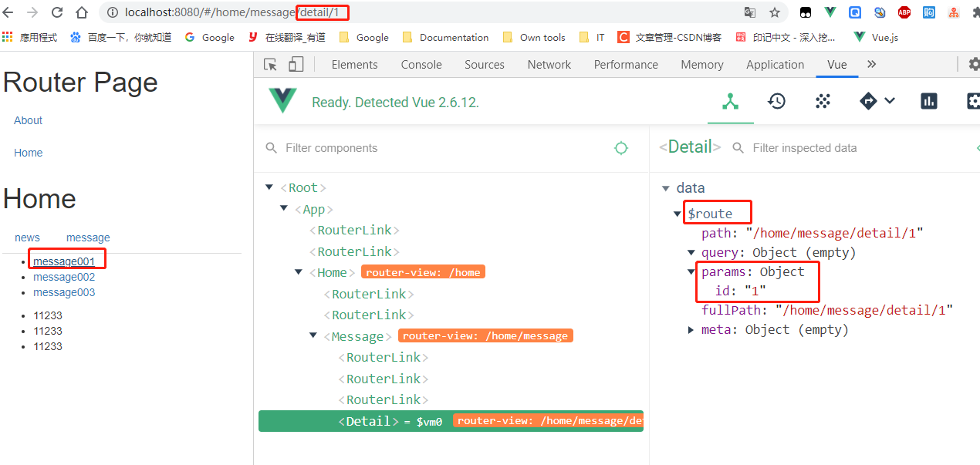Viewport: 980px width, 465px height.
Task: Bookmark this page with the star icon
Action: click(x=774, y=12)
